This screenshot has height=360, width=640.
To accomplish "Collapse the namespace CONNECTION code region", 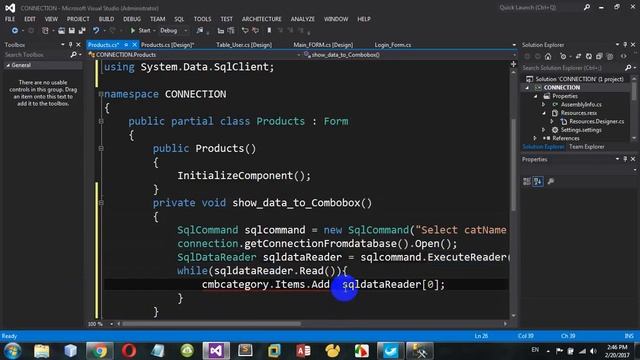I will click(101, 94).
